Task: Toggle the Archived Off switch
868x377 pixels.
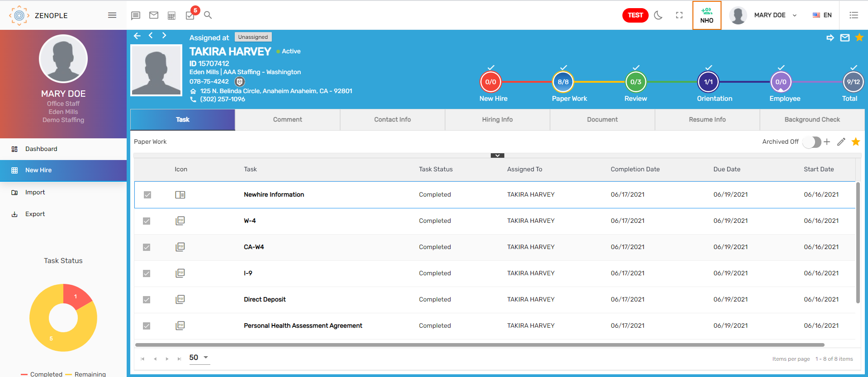Action: pyautogui.click(x=811, y=142)
